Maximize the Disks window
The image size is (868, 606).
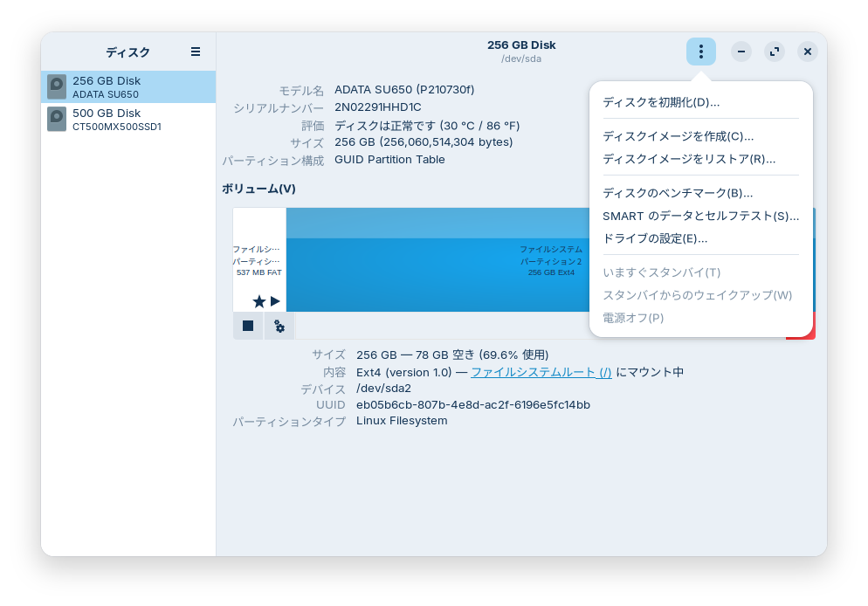pos(775,52)
